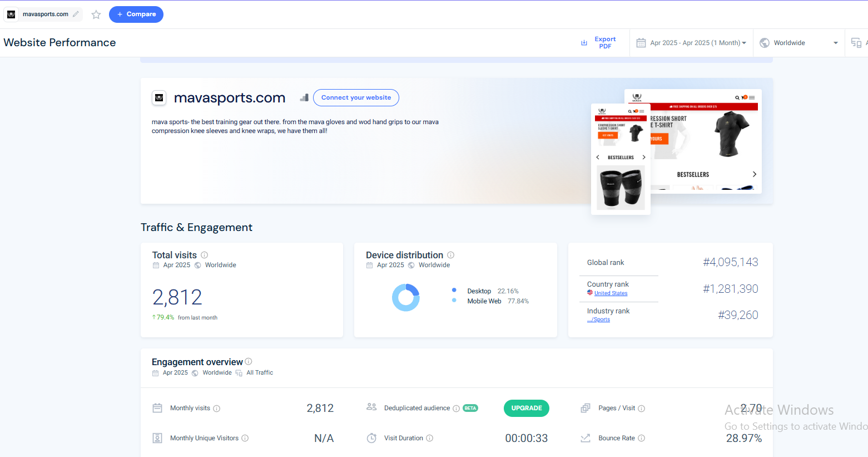Click the device distribution donut chart
Screen dimensions: 868x457
[x=406, y=297]
